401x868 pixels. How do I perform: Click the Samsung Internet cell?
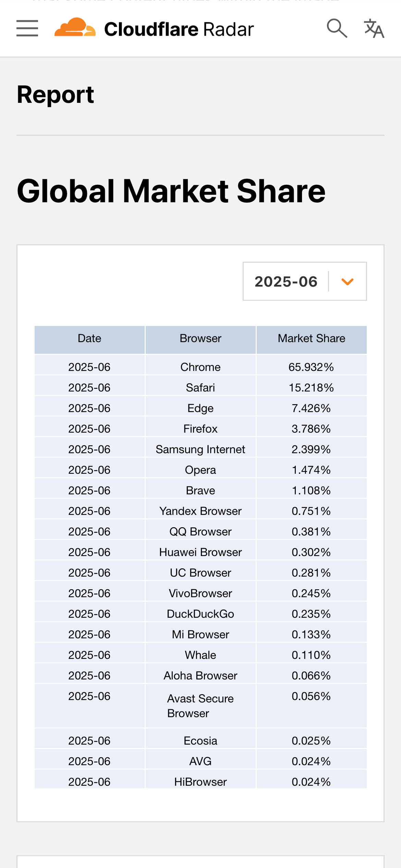click(x=200, y=449)
